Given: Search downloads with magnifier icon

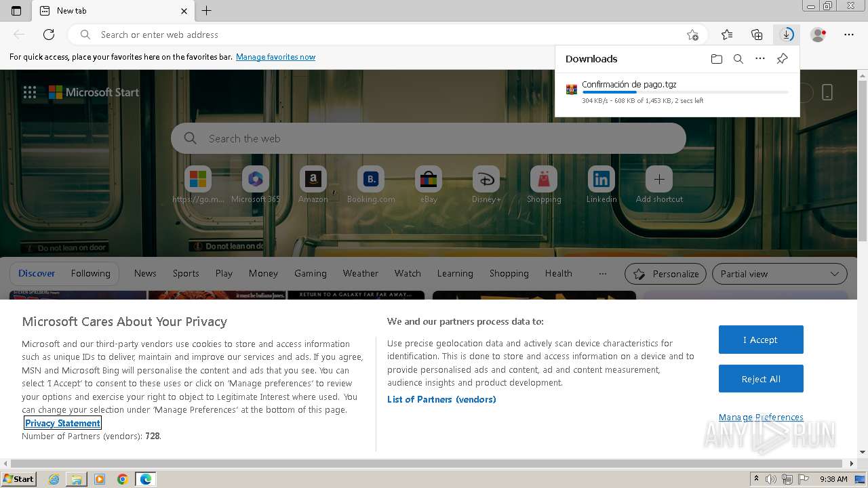Looking at the screenshot, I should [738, 59].
